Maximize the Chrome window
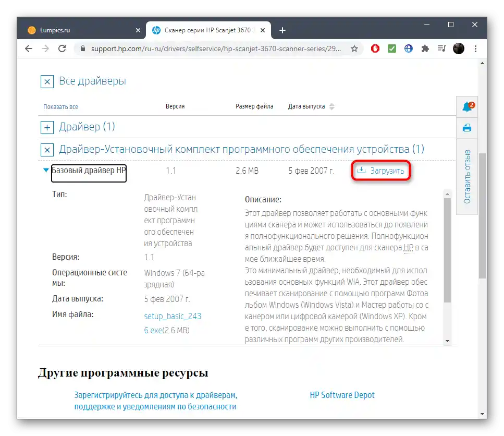 [x=451, y=25]
